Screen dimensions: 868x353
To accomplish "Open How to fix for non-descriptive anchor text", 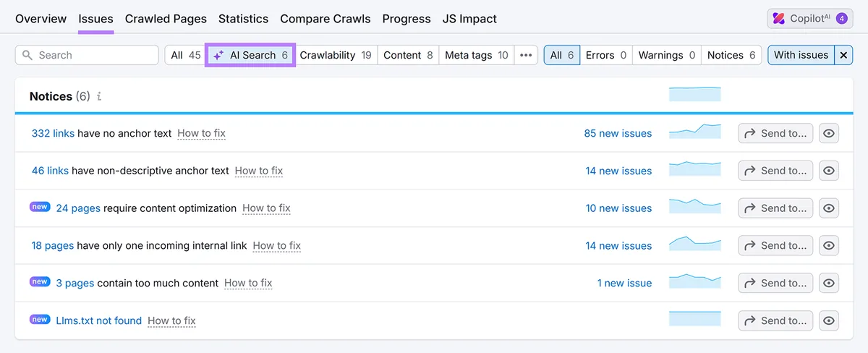I will (259, 171).
